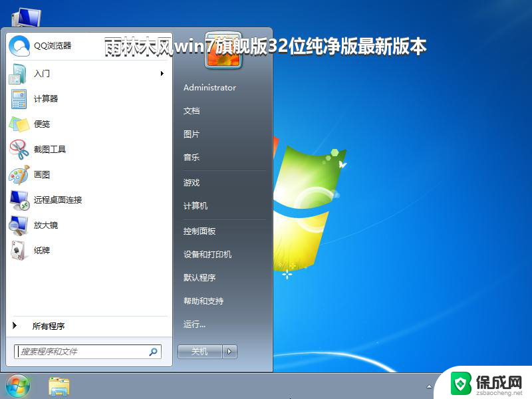Open 图片 pictures
Viewport: 532px width, 399px height.
(x=192, y=134)
